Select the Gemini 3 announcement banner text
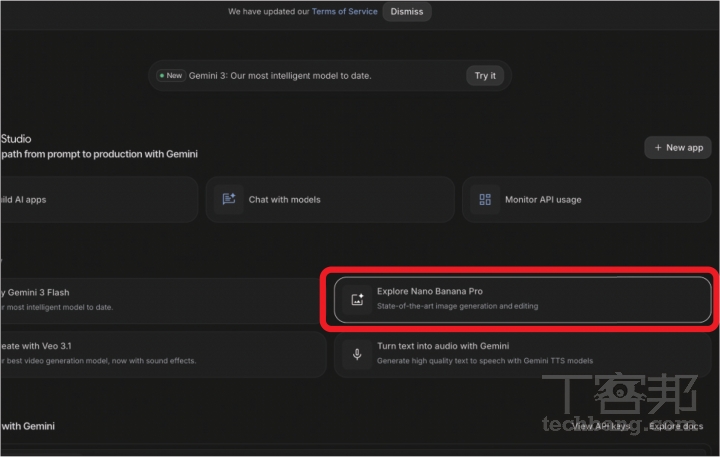 point(280,76)
